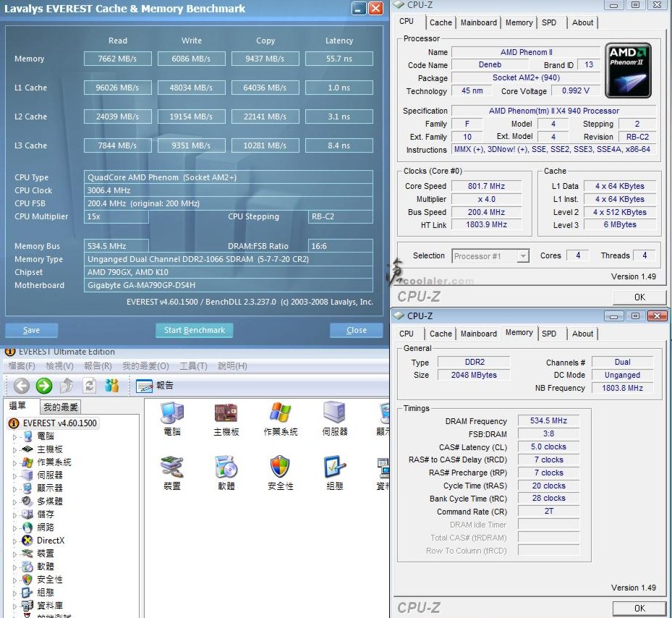Switch to Cache tab in top CPU-Z window
Viewport: 672px width, 618px height.
pyautogui.click(x=441, y=22)
